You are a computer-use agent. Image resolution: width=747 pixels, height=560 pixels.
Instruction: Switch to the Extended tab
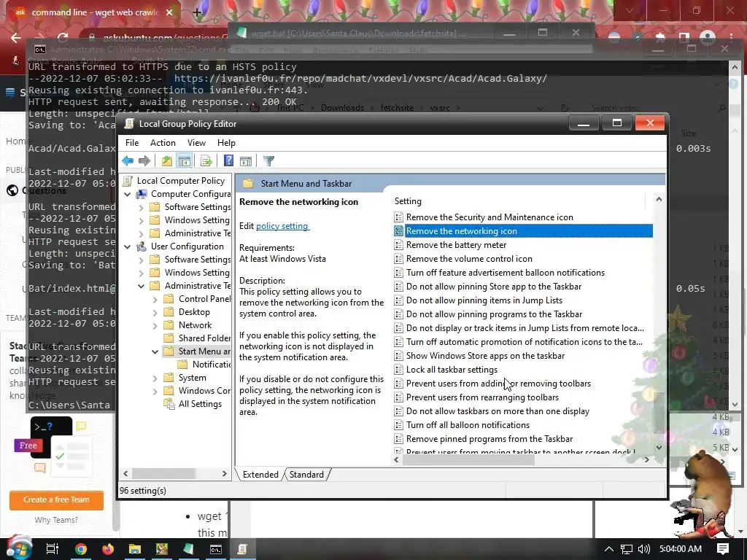[x=260, y=474]
